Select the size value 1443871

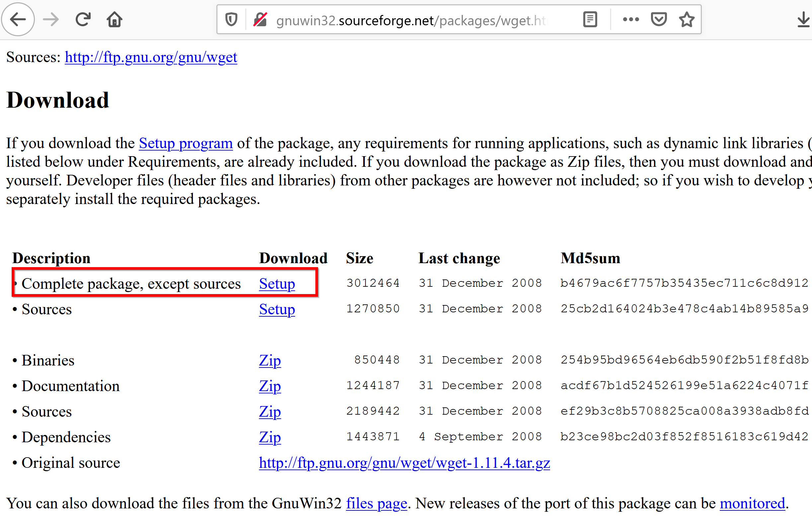(373, 437)
